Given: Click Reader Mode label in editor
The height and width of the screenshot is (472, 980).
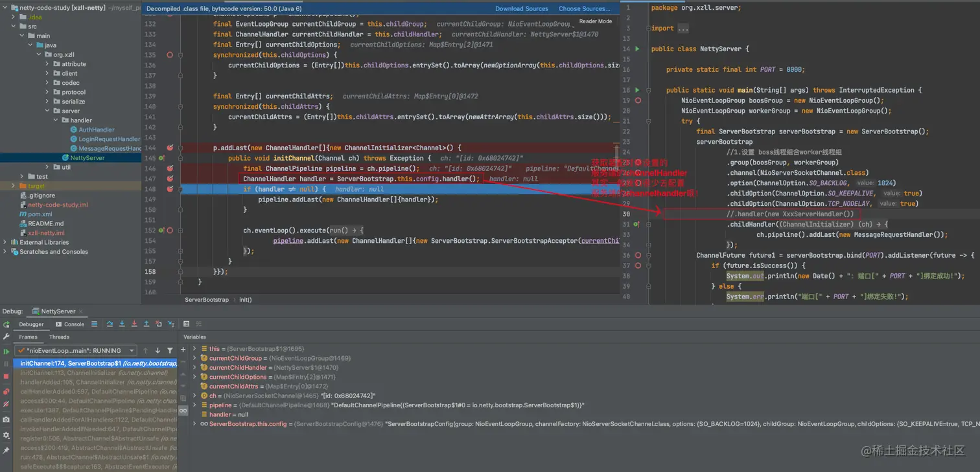Looking at the screenshot, I should (596, 21).
